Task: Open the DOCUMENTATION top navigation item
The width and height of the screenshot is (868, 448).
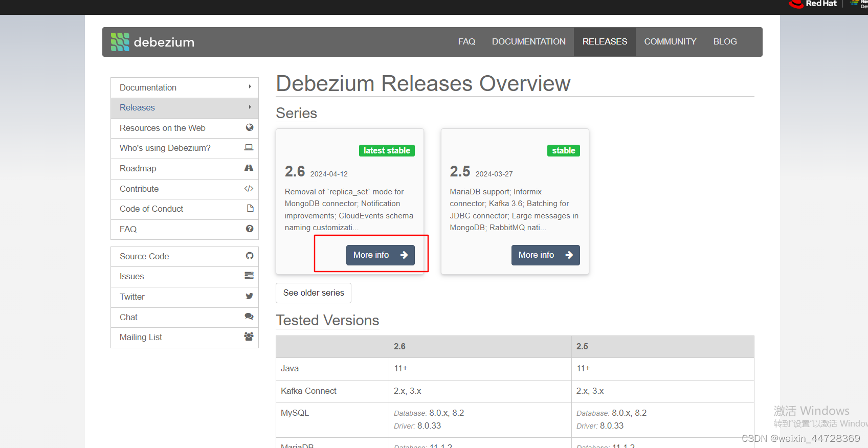Action: pos(529,41)
